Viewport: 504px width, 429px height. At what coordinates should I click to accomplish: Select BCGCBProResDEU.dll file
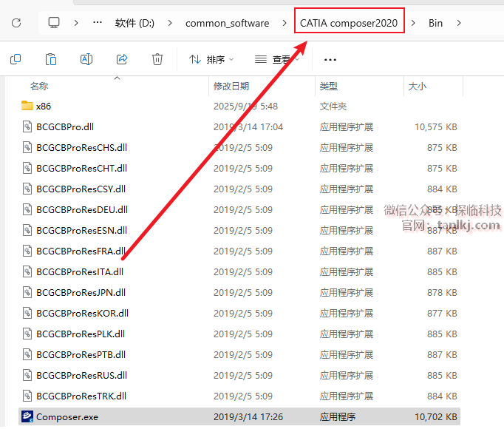click(82, 209)
